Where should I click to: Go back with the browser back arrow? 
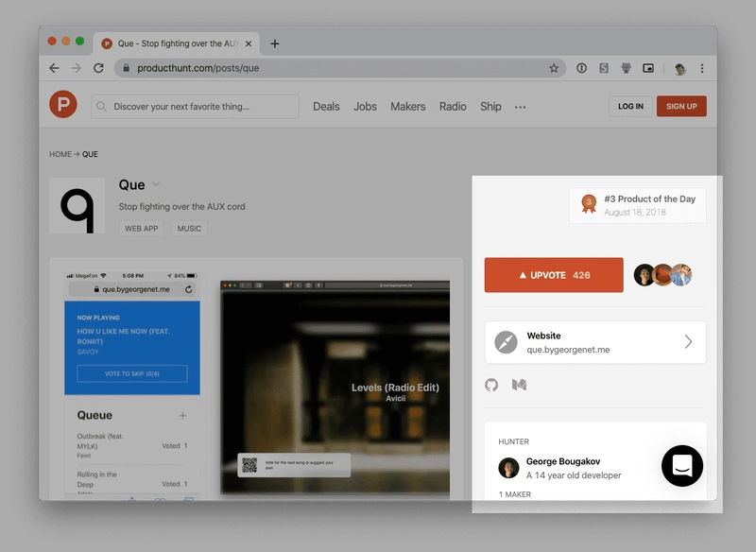tap(54, 68)
